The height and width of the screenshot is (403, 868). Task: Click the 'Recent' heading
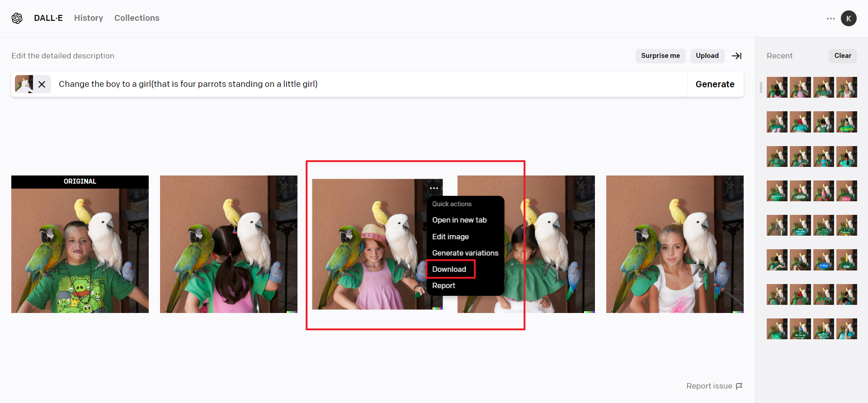[780, 56]
